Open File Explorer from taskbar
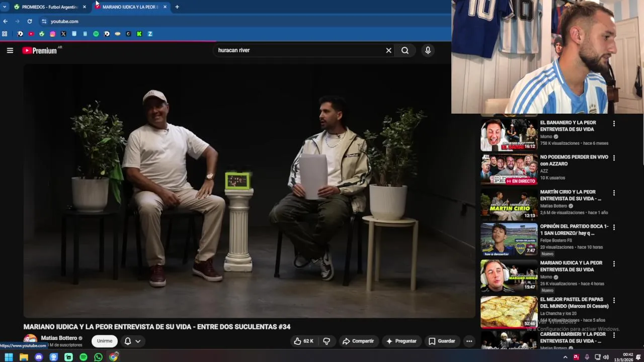 24,357
